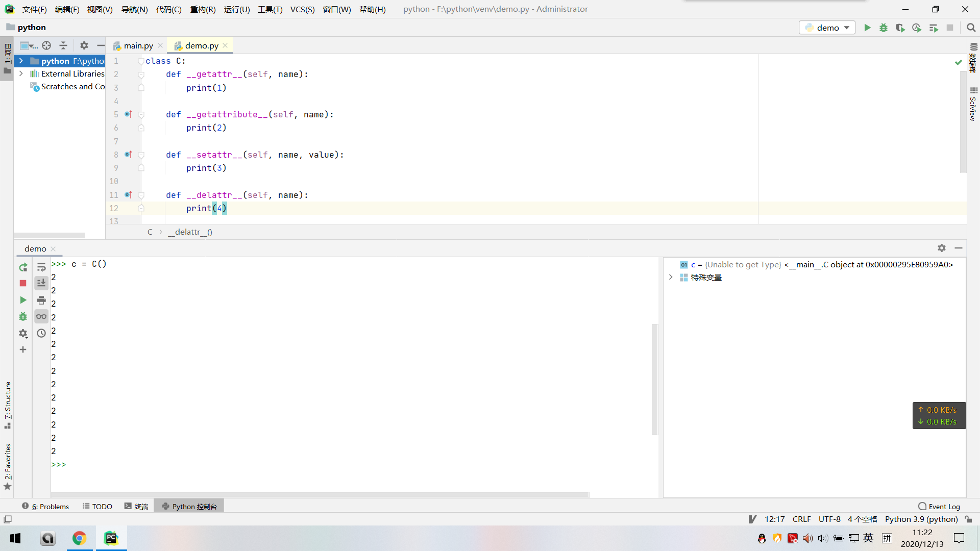Expand the 特殊变量 variables group
This screenshot has height=551, width=980.
point(671,278)
